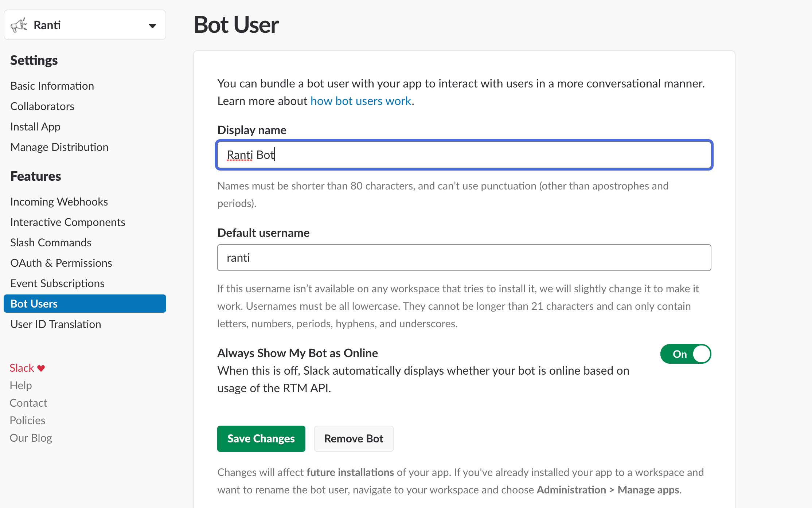Open the 'how bot users work' link
Screen dimensions: 812x508
(x=360, y=101)
